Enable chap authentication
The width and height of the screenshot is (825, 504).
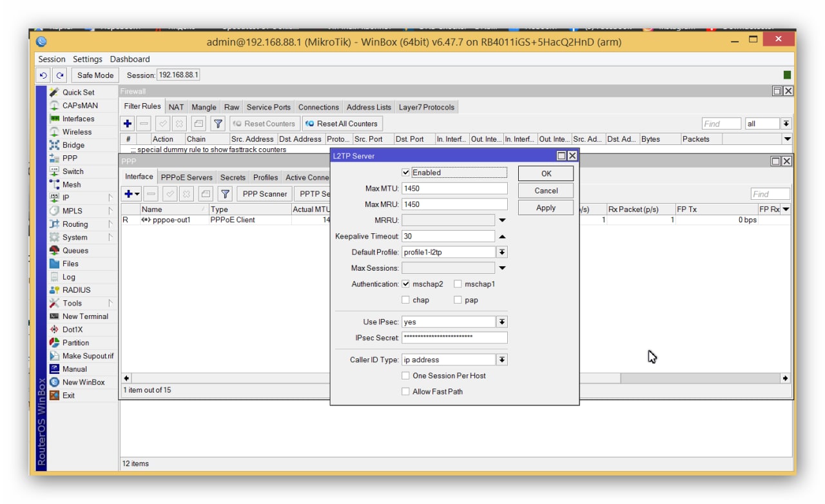point(405,300)
